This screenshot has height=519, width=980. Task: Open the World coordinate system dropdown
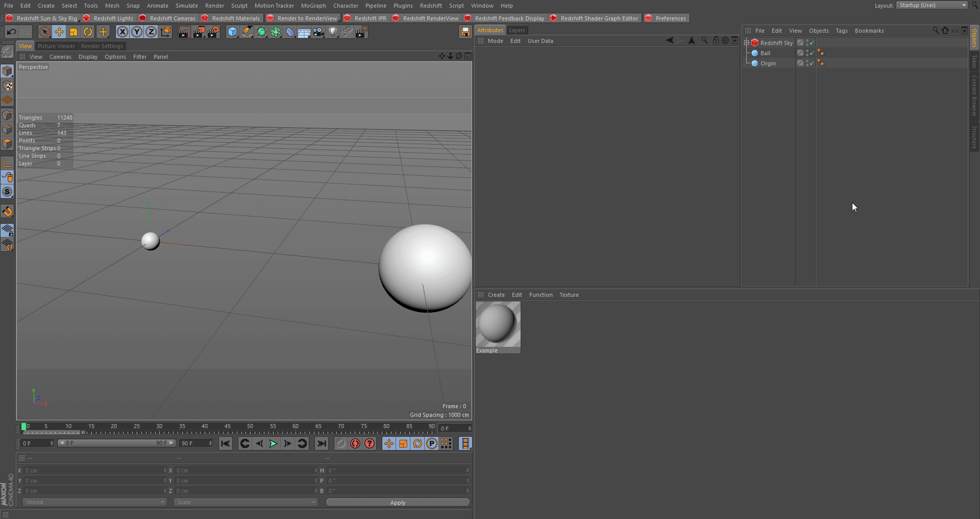(x=94, y=502)
